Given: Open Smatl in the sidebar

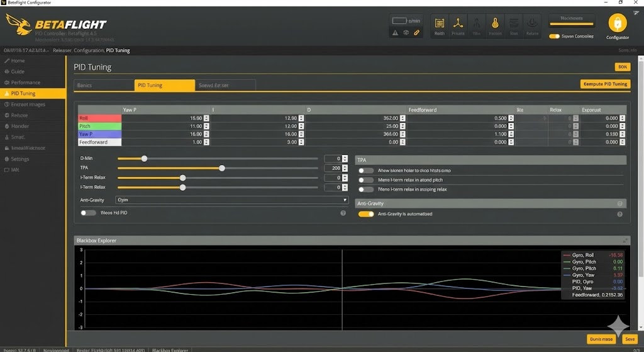Looking at the screenshot, I should pyautogui.click(x=33, y=137).
